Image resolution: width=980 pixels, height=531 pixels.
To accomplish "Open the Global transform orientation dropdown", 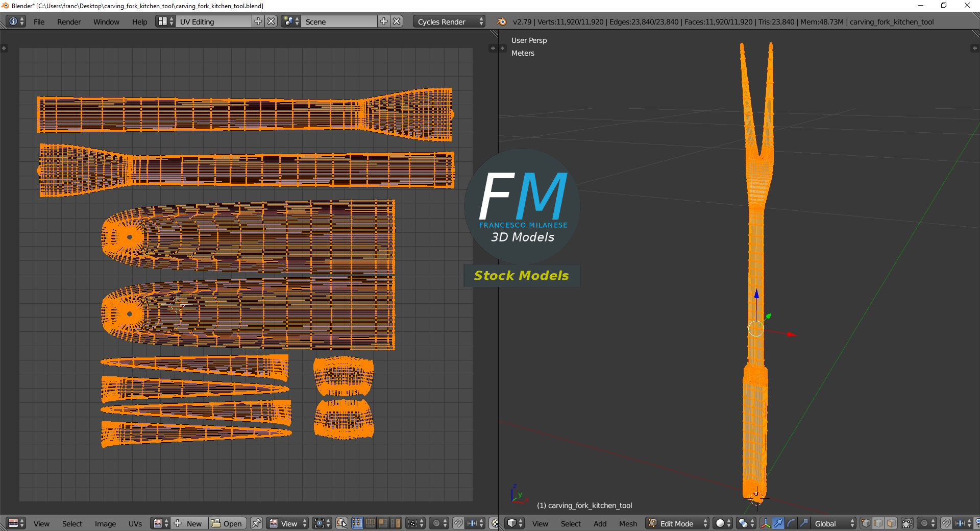I will tap(834, 523).
